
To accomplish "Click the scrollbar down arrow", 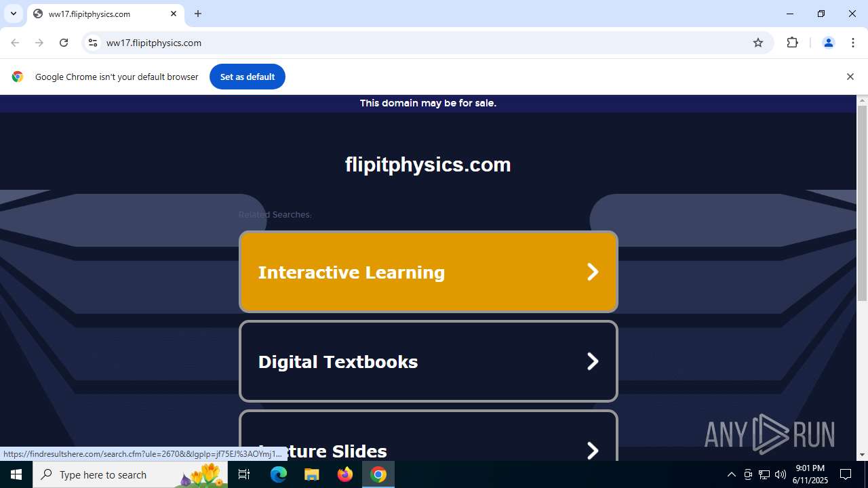I will (x=862, y=455).
